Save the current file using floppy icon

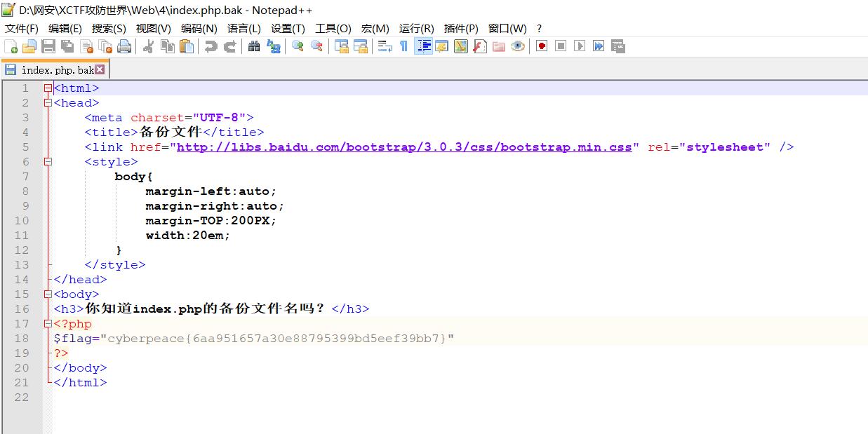48,46
